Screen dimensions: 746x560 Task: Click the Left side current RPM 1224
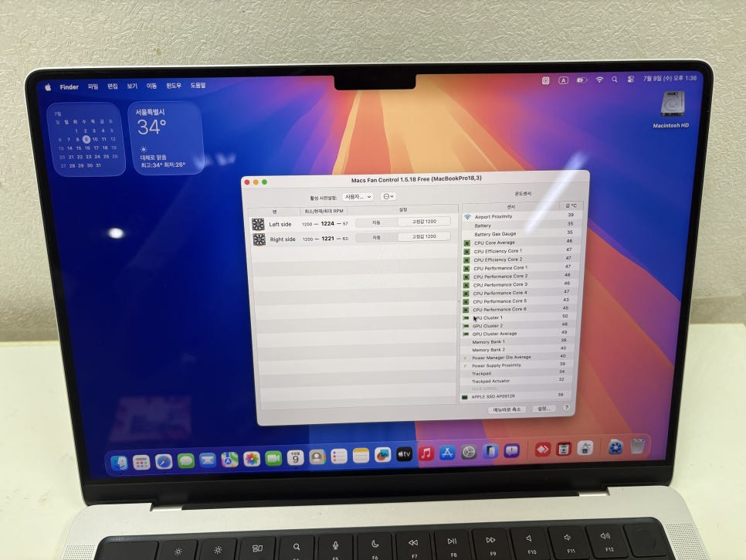(327, 224)
